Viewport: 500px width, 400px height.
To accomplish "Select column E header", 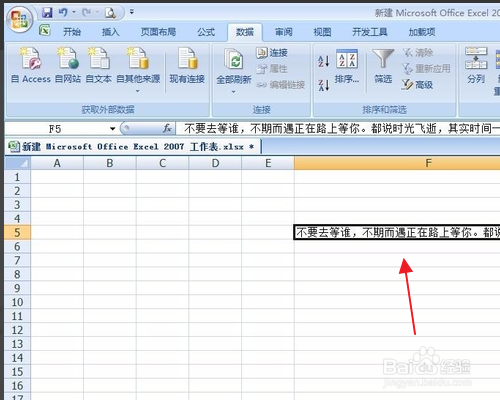I will 268,163.
